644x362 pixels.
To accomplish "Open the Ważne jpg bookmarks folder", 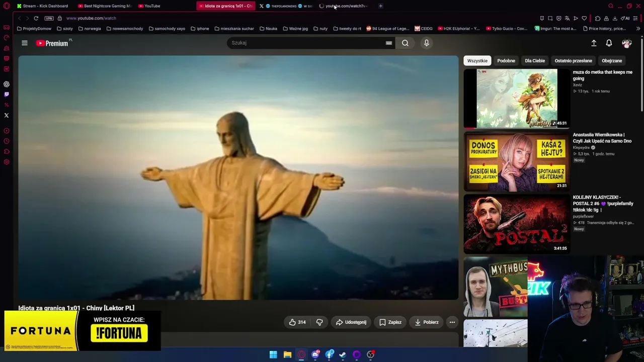I will click(x=295, y=29).
